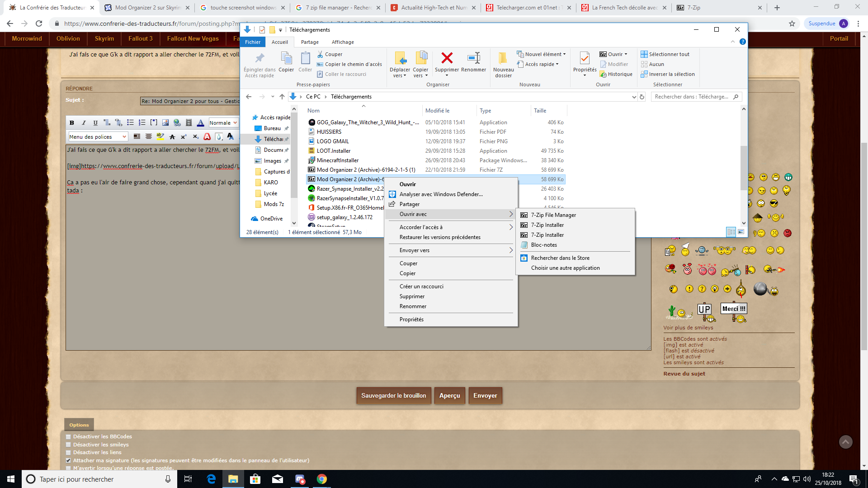Open the Normale font size dropdown
The width and height of the screenshot is (868, 488).
tap(223, 123)
